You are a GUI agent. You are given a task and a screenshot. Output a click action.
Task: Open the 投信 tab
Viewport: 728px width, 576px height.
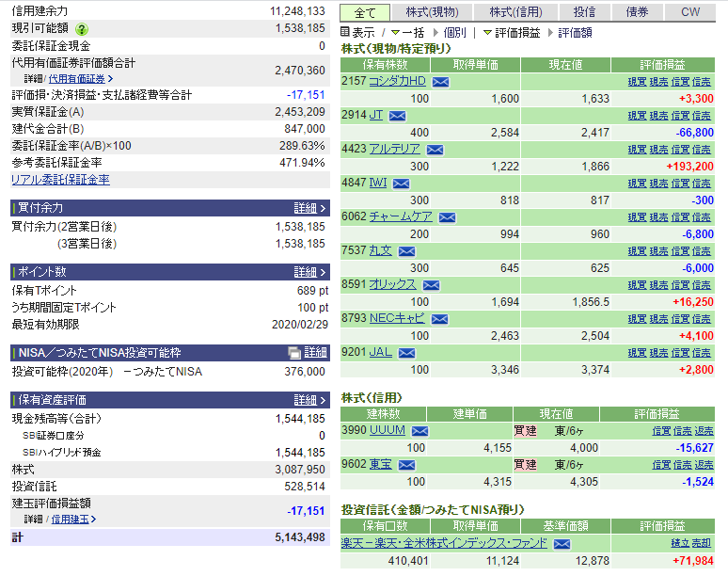(x=584, y=12)
